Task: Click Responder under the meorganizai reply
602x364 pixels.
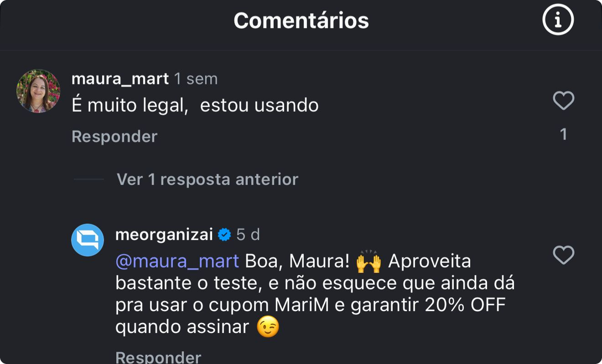Action: click(158, 357)
